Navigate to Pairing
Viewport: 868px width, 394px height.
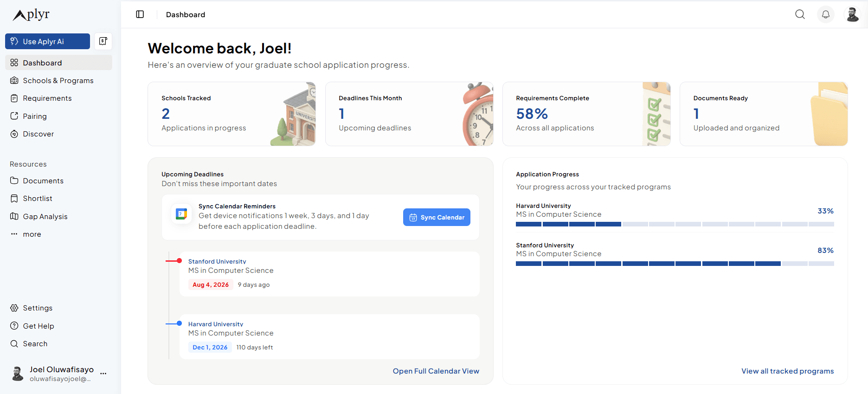click(x=58, y=116)
